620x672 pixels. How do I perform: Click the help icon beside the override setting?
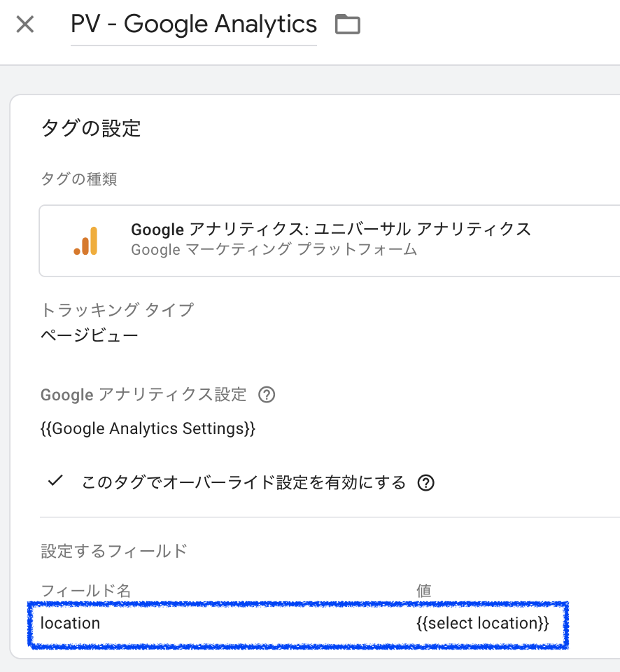425,482
